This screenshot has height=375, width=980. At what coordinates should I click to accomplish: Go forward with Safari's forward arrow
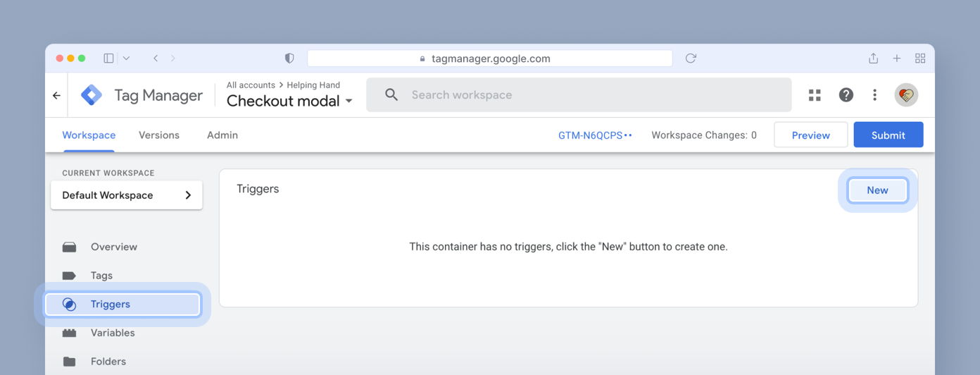coord(173,59)
